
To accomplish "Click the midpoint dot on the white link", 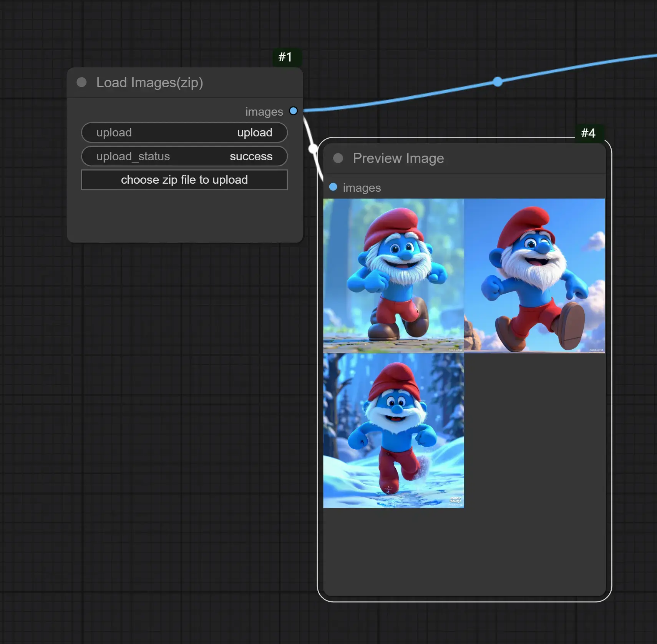I will [x=314, y=148].
